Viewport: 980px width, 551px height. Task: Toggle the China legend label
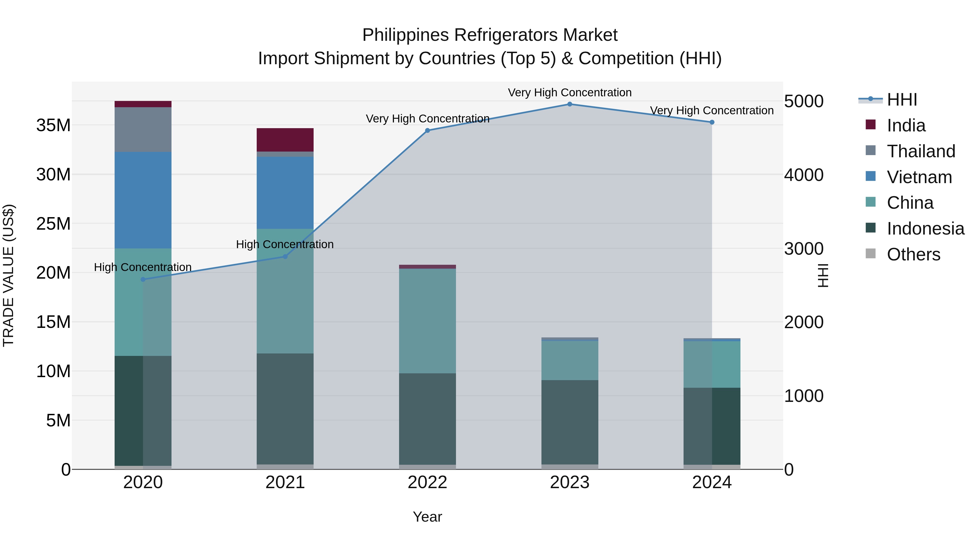point(910,203)
